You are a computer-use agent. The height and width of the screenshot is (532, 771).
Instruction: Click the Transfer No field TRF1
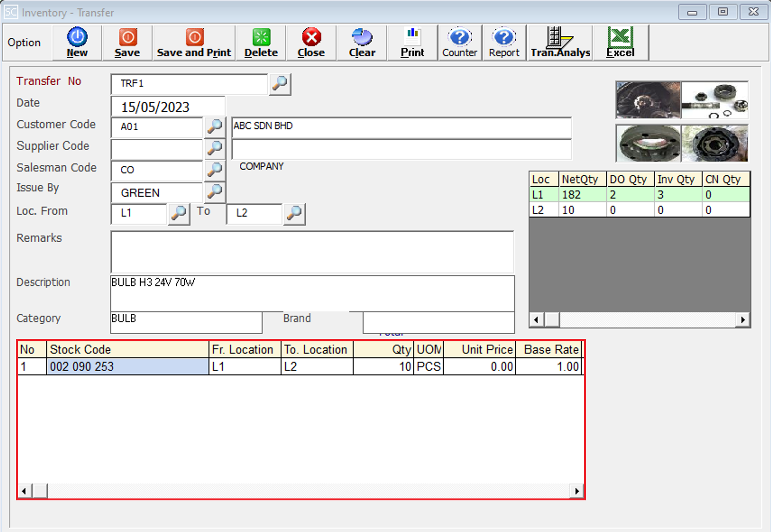189,84
